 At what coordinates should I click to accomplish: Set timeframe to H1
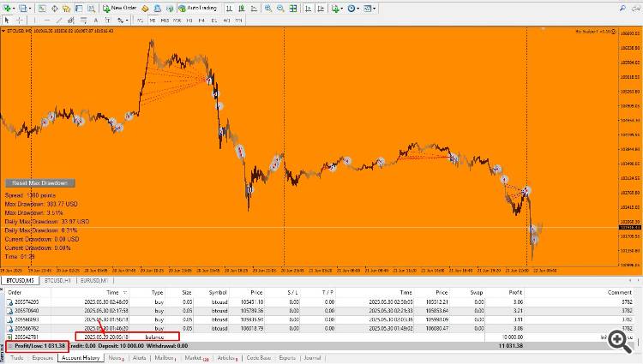[189, 20]
